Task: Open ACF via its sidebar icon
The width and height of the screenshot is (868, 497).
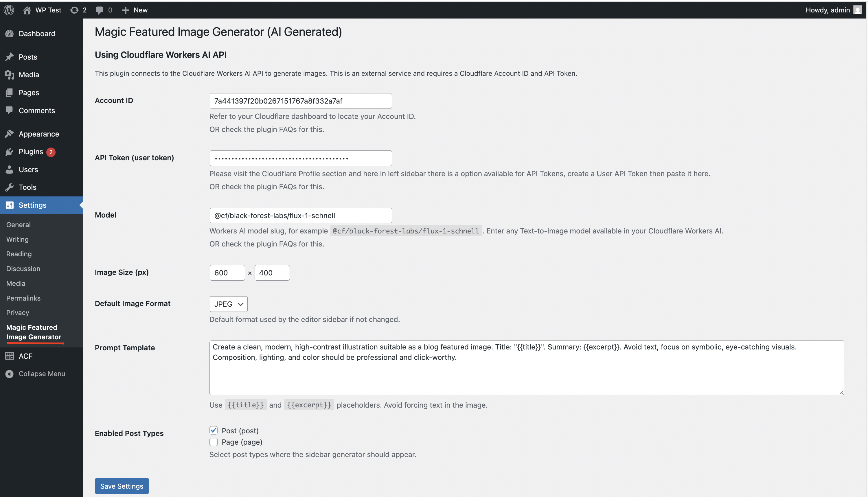Action: [x=10, y=356]
